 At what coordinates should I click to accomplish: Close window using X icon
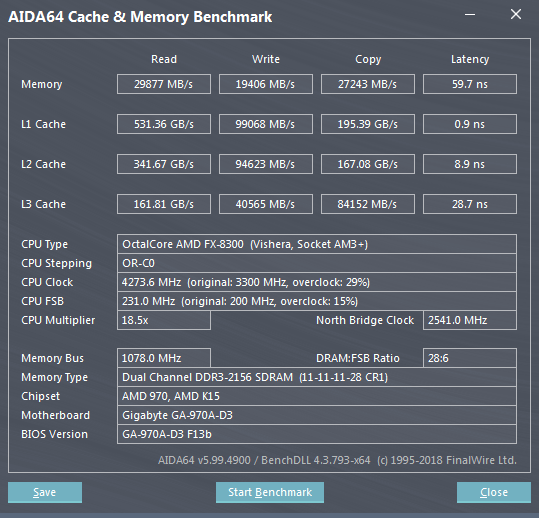(x=516, y=14)
